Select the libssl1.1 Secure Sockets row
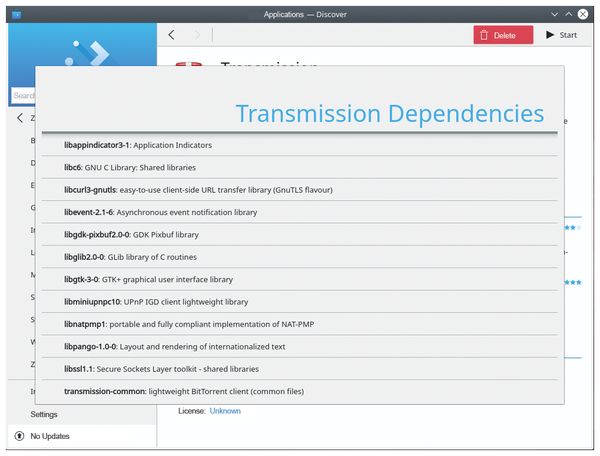Viewport: 600px width, 456px height. pyautogui.click(x=300, y=369)
